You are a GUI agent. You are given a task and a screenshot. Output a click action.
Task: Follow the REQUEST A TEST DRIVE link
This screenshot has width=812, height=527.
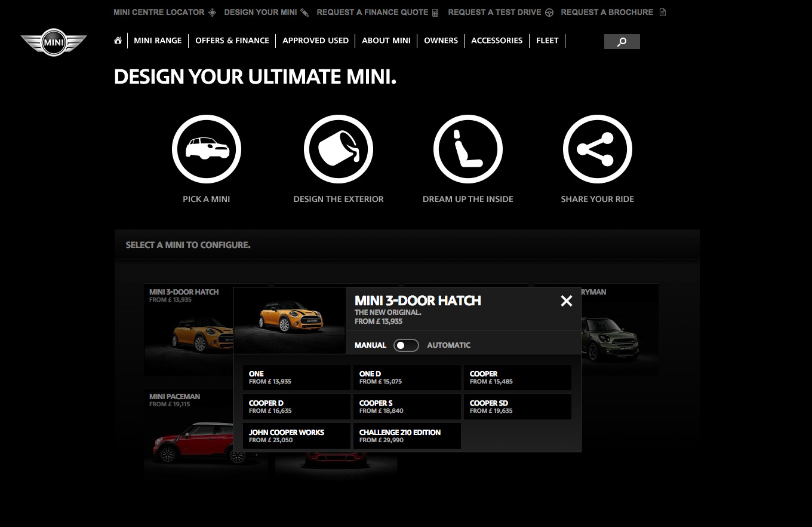click(x=494, y=12)
